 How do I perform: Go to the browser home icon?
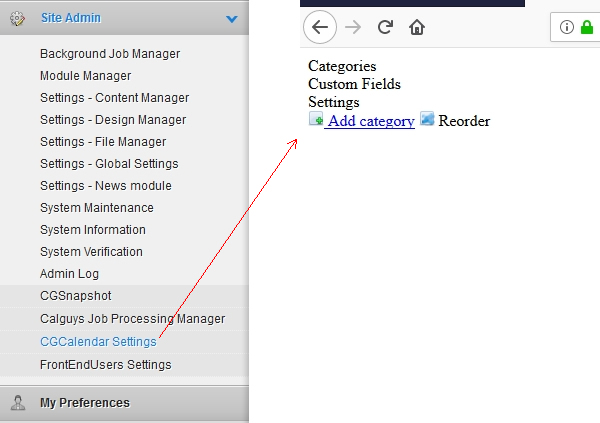(x=417, y=27)
